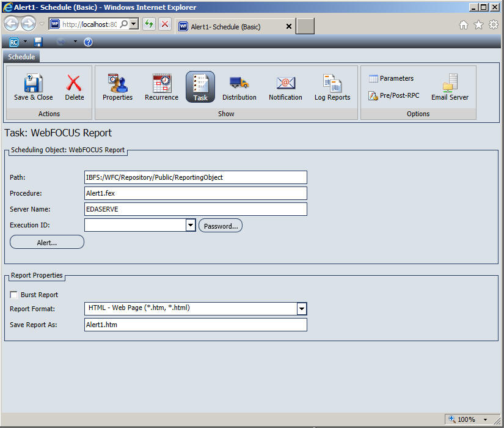
Task: Click the "Actions" ribbon group label
Action: [x=49, y=114]
